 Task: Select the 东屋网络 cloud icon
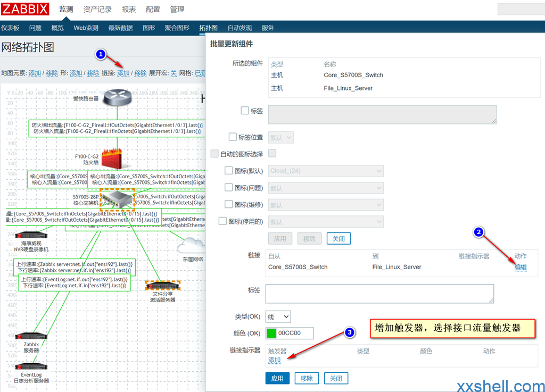coord(191,246)
